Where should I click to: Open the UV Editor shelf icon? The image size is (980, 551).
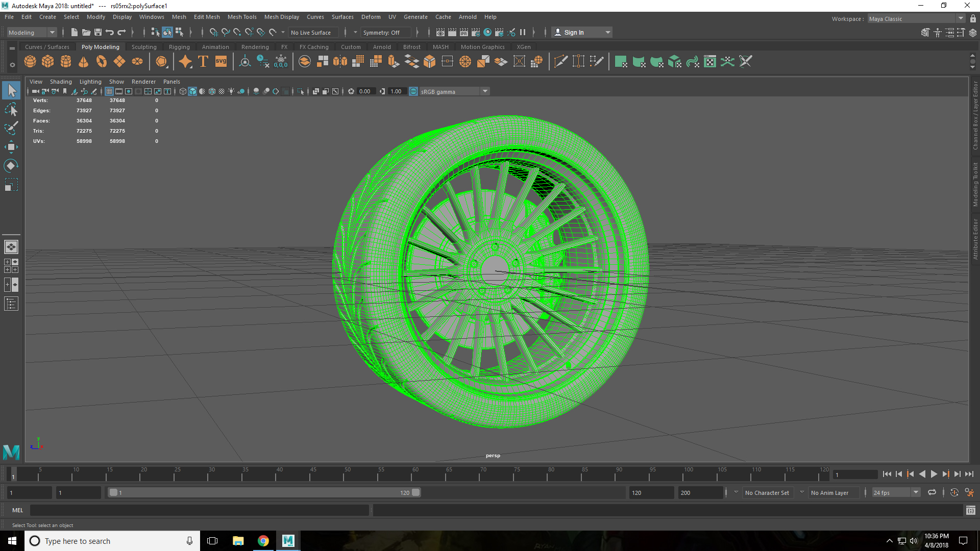(710, 62)
